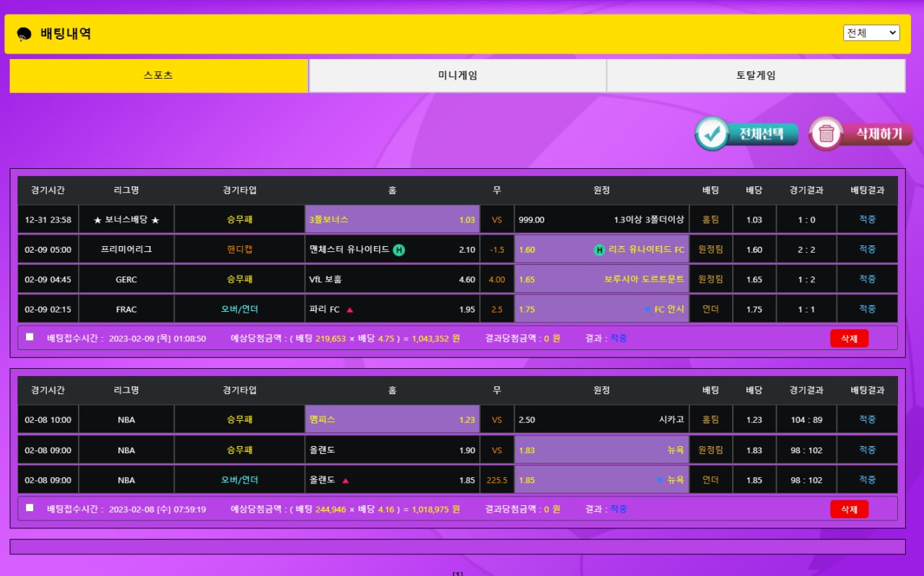
Task: Select the 스포츠 tab
Action: coord(159,76)
